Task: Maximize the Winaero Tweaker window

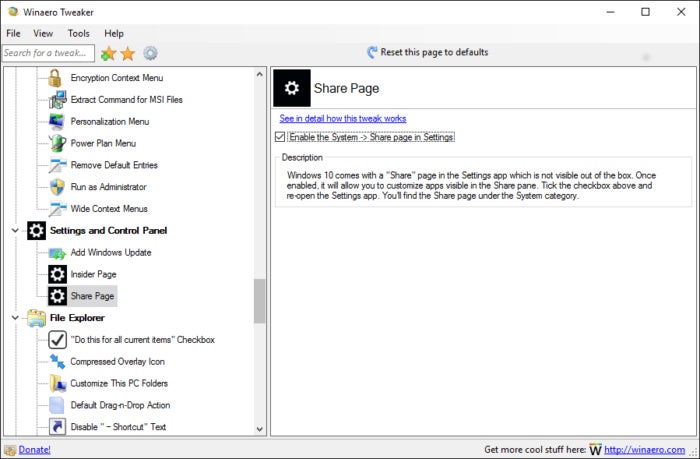Action: pos(646,12)
